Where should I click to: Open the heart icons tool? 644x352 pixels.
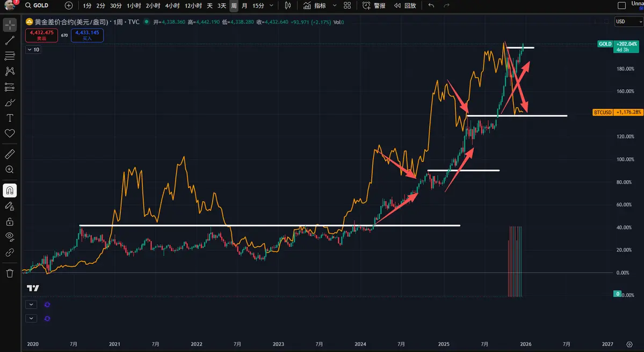click(x=10, y=133)
